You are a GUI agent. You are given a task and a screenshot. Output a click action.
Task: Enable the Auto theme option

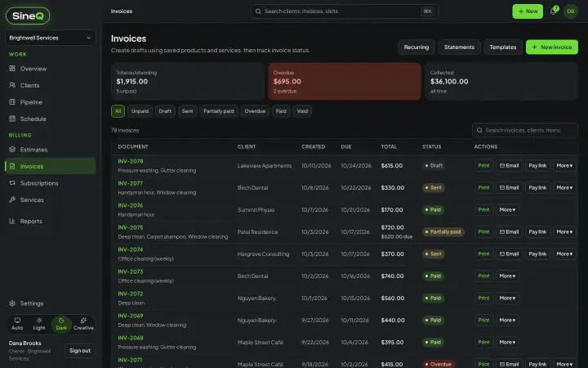(17, 324)
